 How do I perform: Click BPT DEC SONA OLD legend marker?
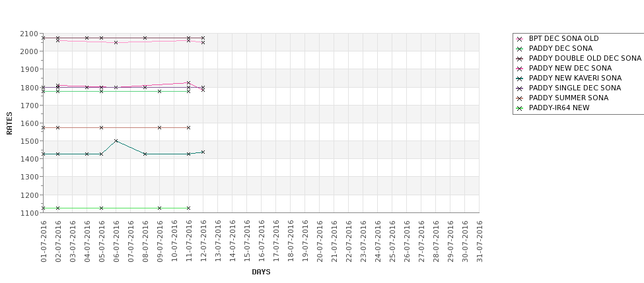(x=520, y=39)
